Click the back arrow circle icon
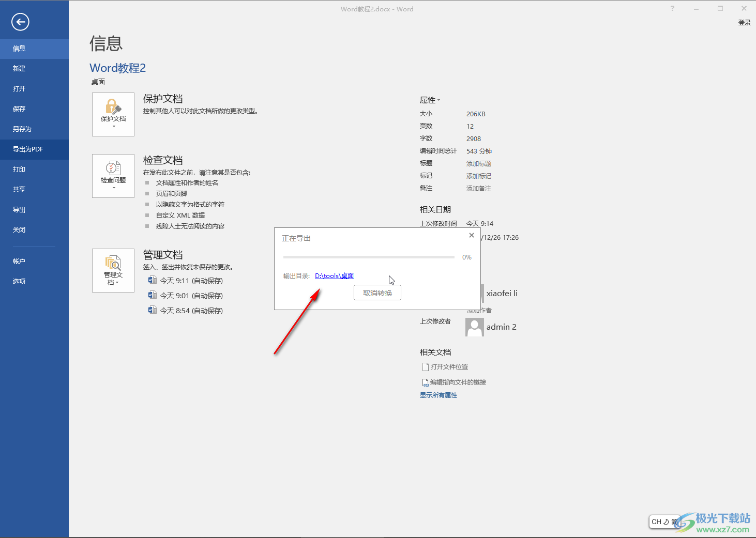 click(x=20, y=22)
